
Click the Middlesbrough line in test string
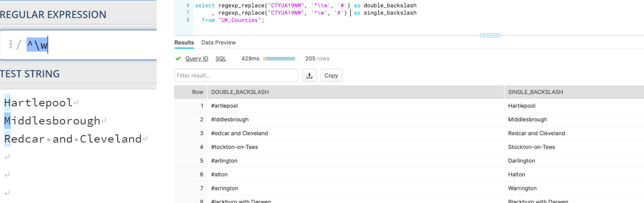[52, 121]
